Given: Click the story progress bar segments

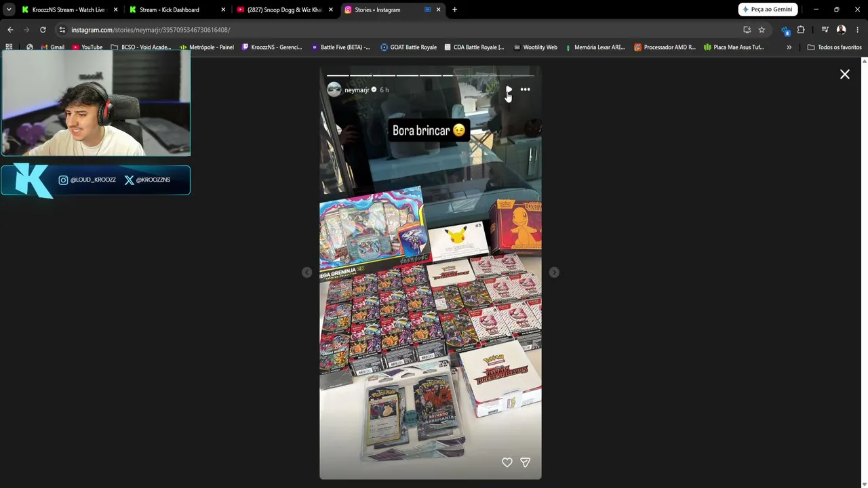Looking at the screenshot, I should (x=431, y=75).
